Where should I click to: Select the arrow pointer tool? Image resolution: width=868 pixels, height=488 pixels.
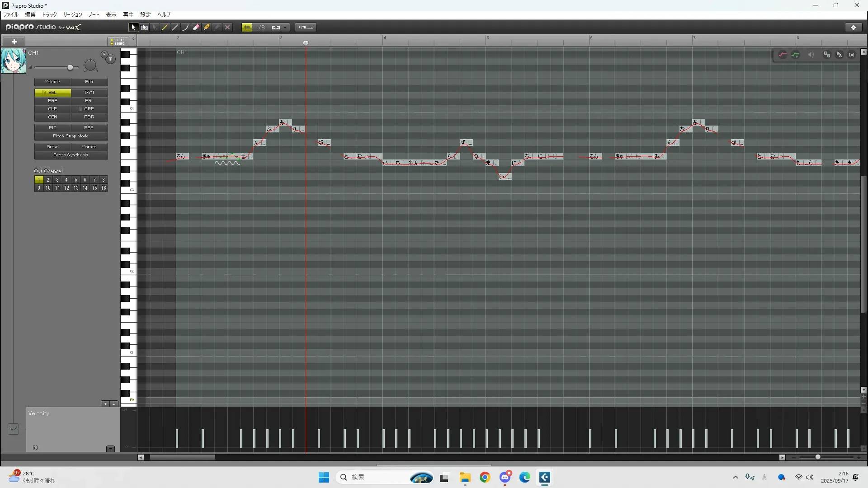(x=133, y=28)
